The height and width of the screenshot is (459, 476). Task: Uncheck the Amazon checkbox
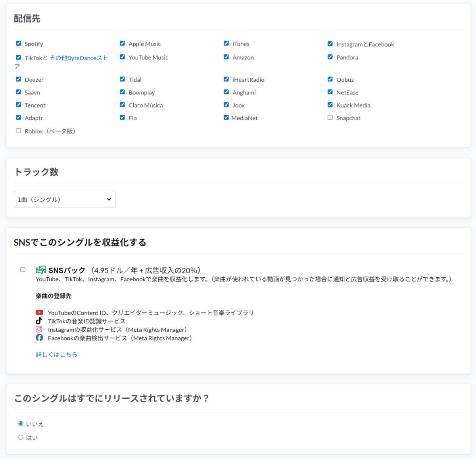(226, 57)
